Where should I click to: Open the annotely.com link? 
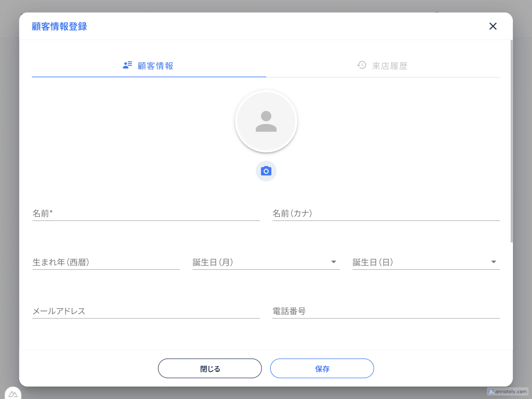point(508,392)
